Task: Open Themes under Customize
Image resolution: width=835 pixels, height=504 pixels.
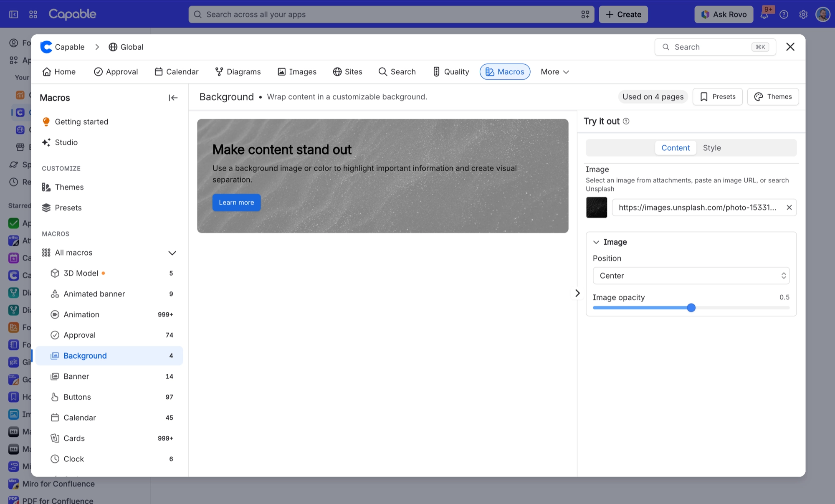Action: [109, 187]
